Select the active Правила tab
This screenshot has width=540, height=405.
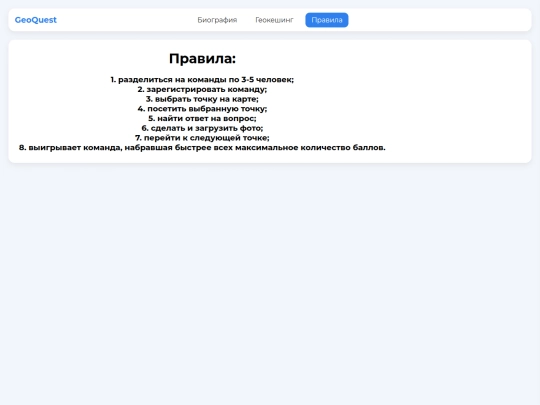(x=327, y=20)
